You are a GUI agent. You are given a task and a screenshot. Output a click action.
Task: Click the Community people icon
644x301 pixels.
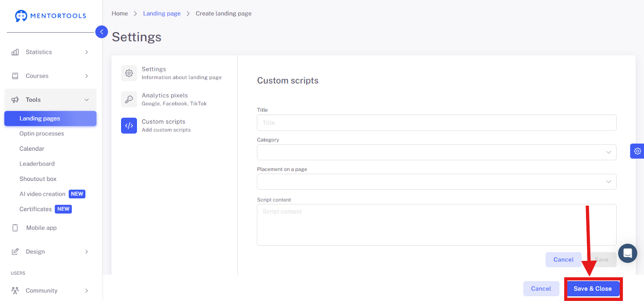[15, 291]
